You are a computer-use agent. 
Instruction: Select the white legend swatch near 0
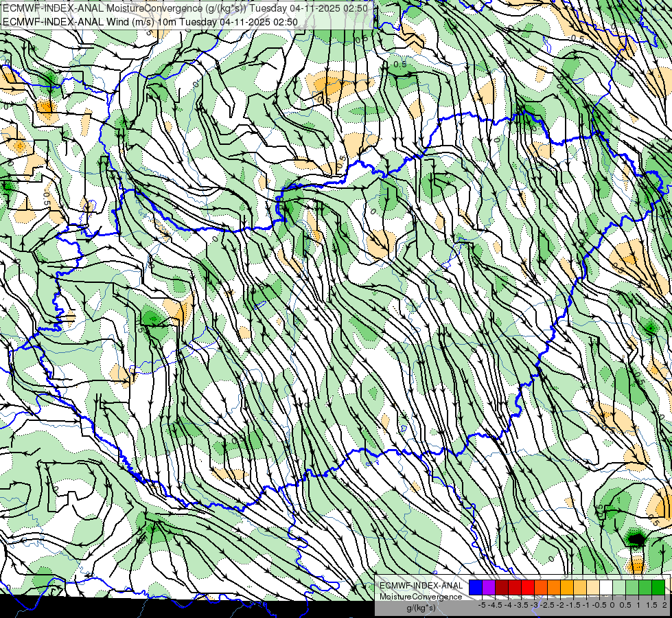[606, 587]
